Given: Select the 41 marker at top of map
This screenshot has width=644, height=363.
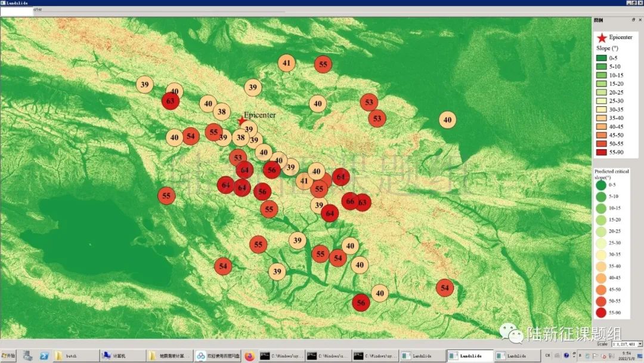Looking at the screenshot, I should (287, 63).
